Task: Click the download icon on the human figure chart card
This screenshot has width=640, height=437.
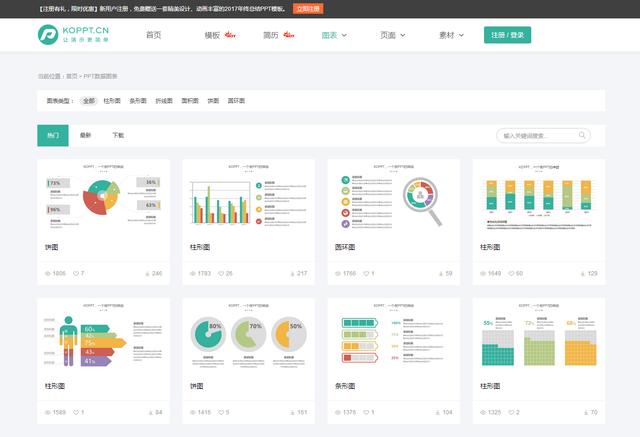Action: [x=151, y=413]
